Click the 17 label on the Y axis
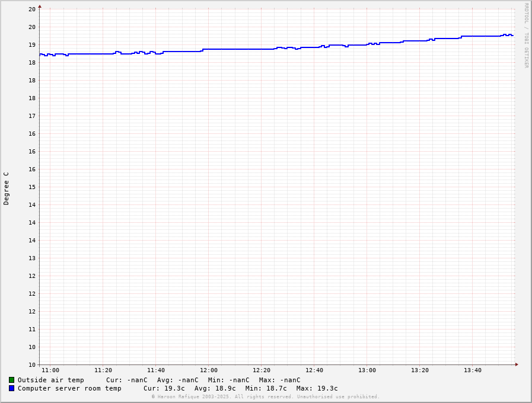Screen dimensions: 532x403 [32, 116]
